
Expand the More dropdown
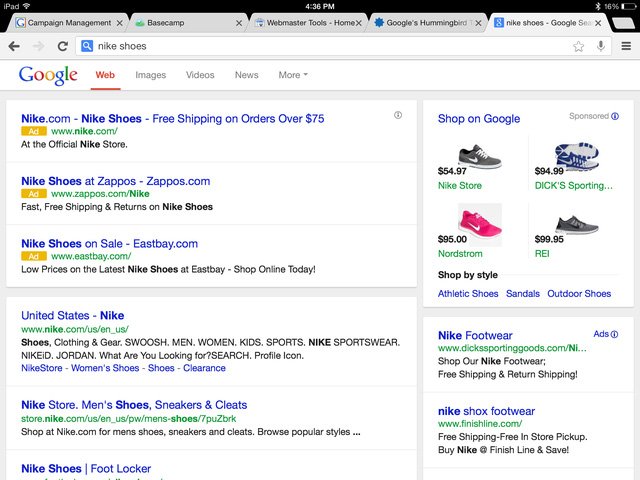(293, 75)
